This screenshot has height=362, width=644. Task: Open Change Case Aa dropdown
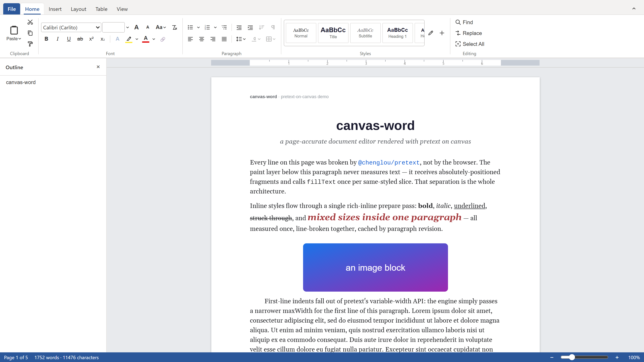161,27
